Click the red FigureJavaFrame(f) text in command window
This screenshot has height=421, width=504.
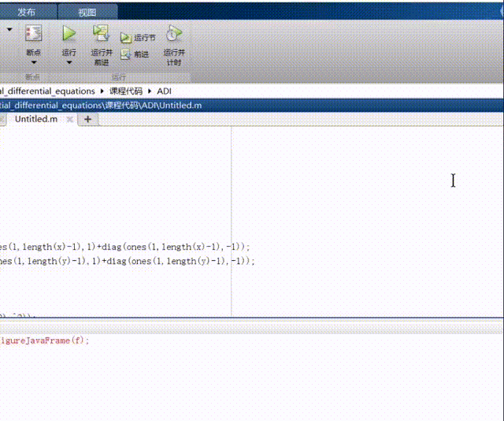44,341
